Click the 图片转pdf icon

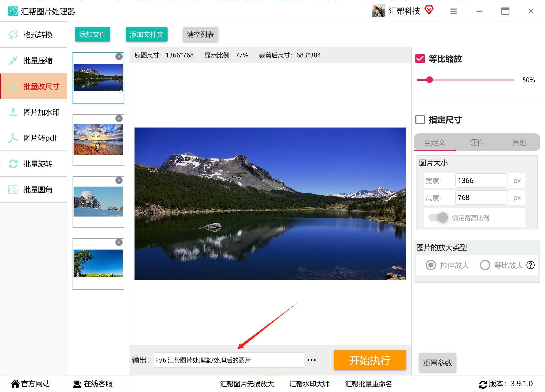click(13, 138)
